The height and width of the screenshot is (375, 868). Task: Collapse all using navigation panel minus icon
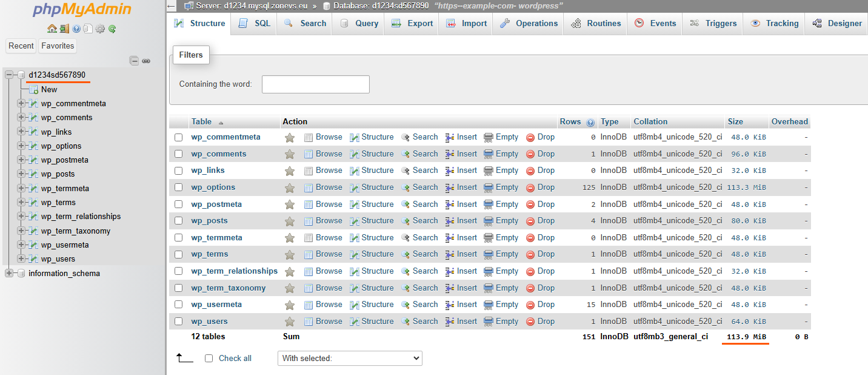pos(133,61)
